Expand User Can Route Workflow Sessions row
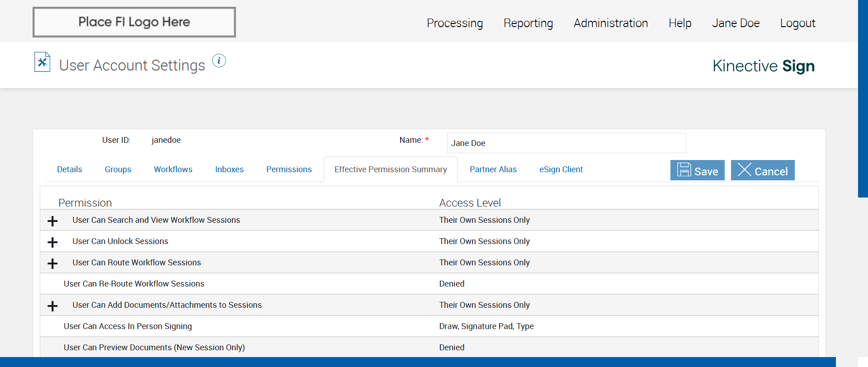Image resolution: width=868 pixels, height=367 pixels. 52,263
